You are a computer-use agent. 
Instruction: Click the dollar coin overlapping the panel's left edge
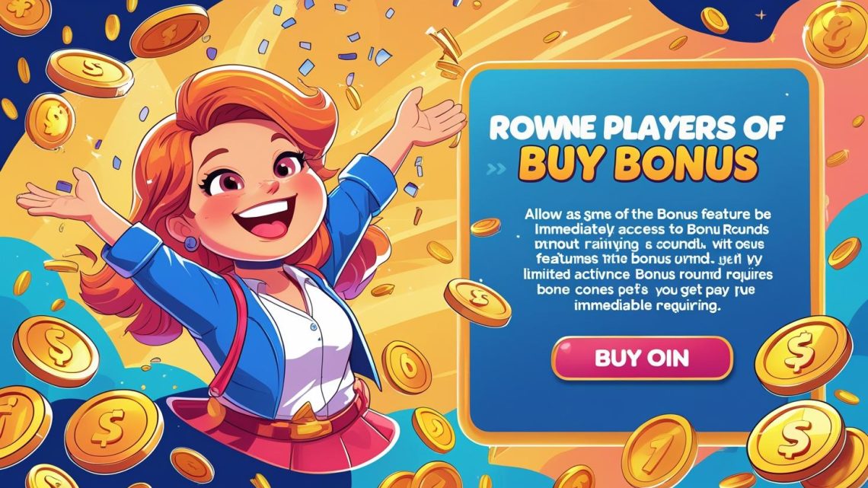click(x=477, y=302)
